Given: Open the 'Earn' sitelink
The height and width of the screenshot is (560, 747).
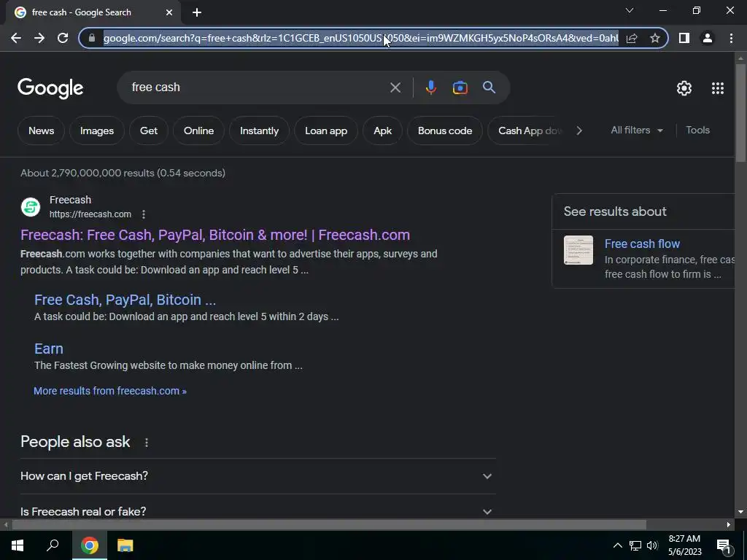Looking at the screenshot, I should point(49,349).
